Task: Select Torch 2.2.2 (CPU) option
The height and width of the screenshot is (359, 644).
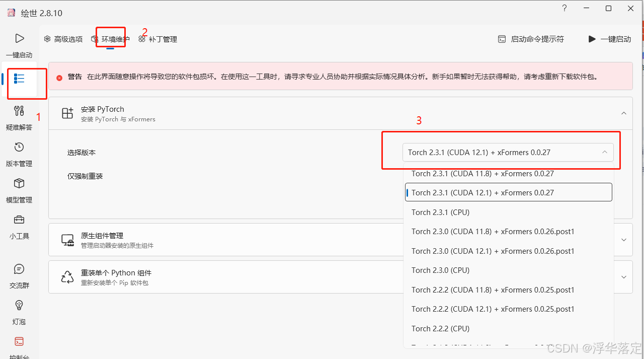Action: 509,328
